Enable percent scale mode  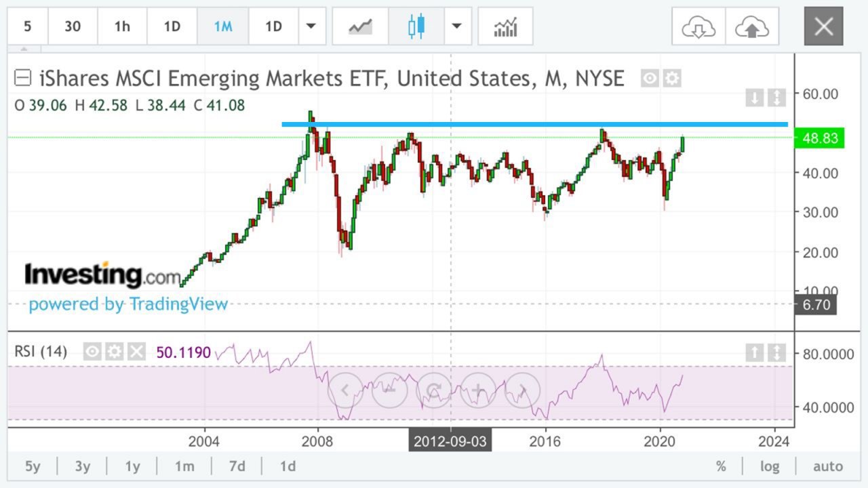(x=721, y=466)
